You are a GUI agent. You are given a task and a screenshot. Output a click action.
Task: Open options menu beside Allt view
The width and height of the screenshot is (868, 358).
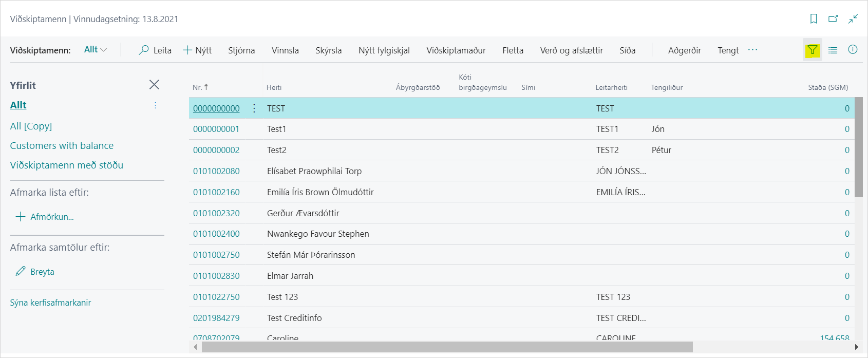tap(155, 105)
